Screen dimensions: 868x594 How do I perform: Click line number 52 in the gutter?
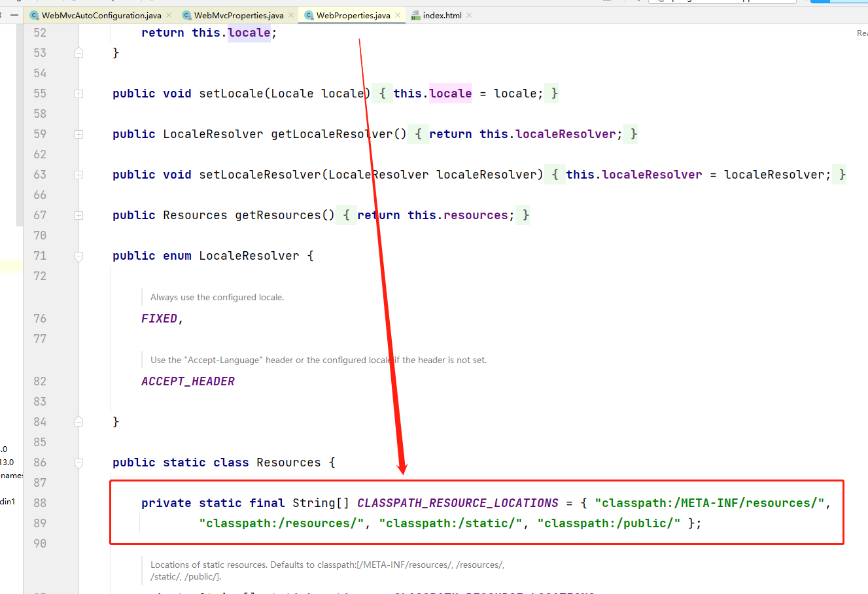click(x=40, y=33)
